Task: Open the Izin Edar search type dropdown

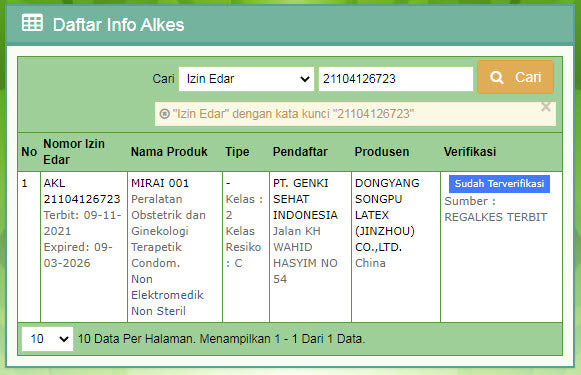Action: [246, 79]
